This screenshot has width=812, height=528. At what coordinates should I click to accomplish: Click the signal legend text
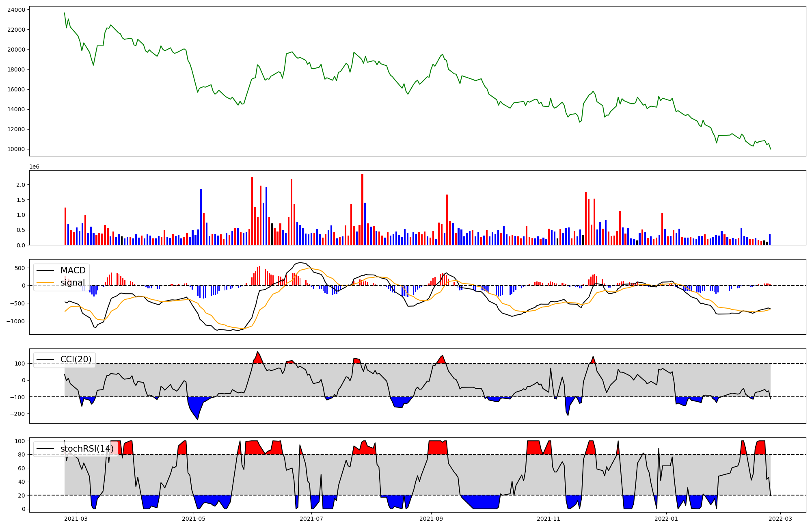click(73, 283)
